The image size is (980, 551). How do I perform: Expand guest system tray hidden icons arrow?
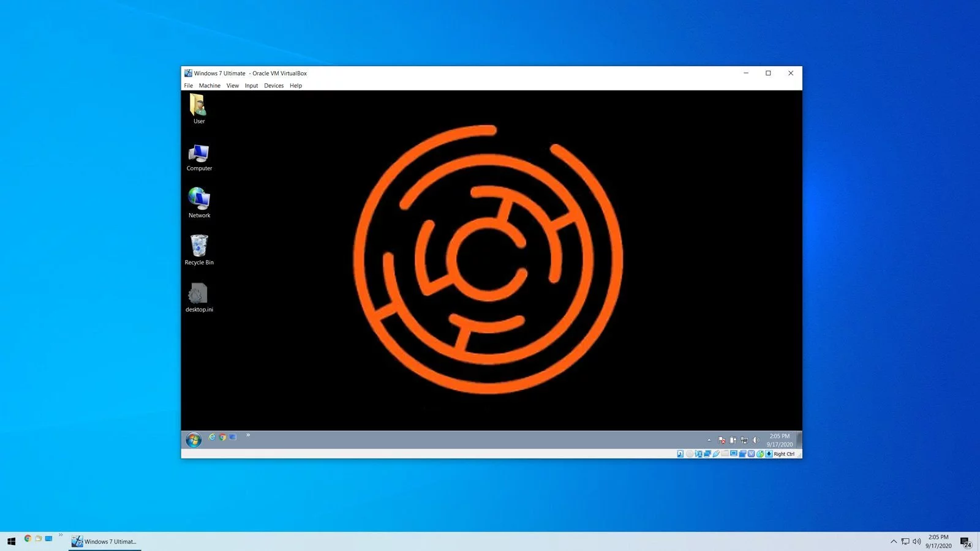709,440
